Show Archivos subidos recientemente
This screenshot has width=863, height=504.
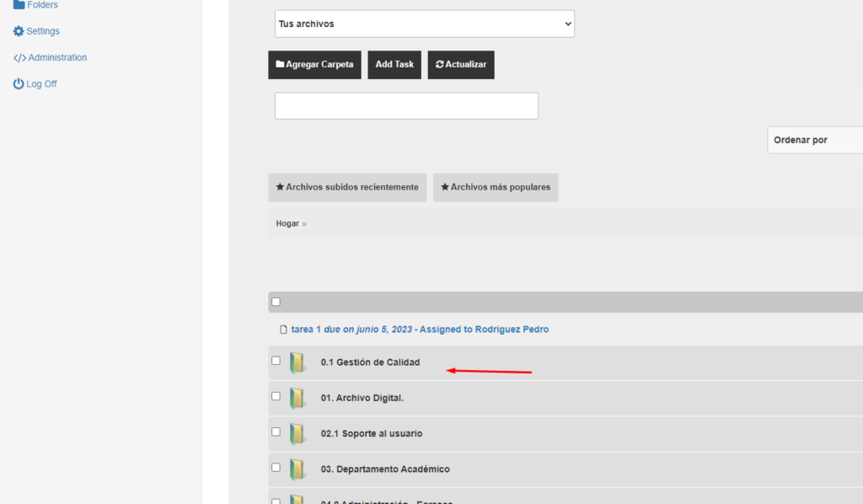click(347, 188)
